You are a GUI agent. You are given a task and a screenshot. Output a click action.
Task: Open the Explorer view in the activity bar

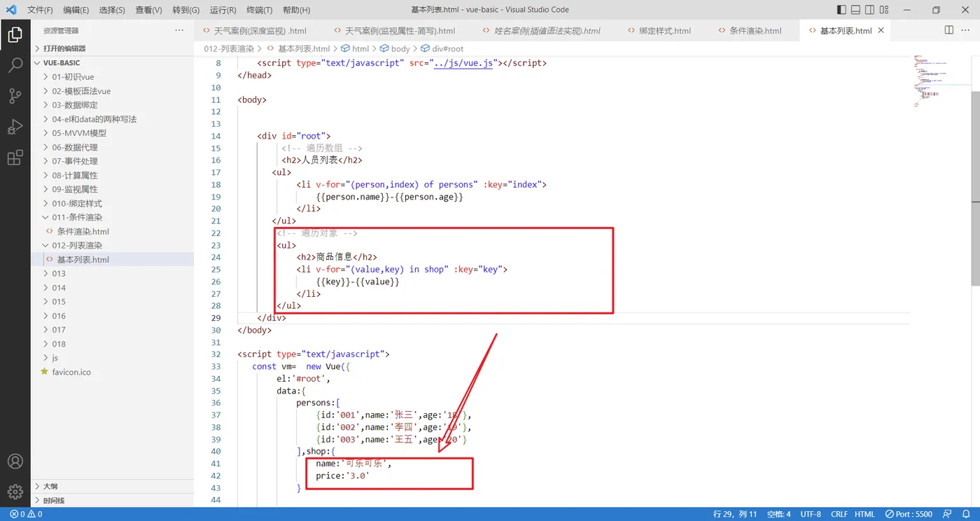coord(15,36)
